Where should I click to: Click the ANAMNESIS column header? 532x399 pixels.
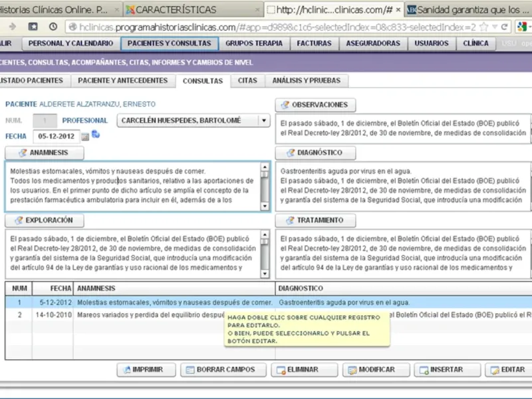coord(174,289)
